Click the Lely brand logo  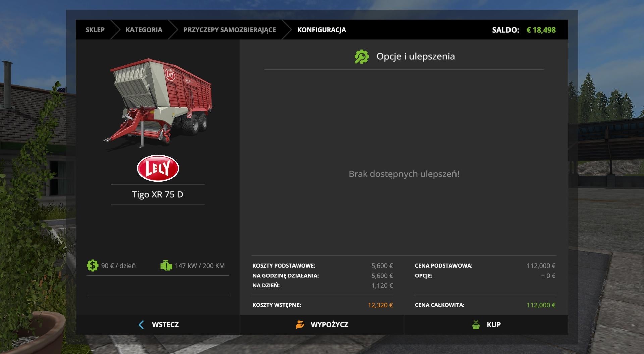158,168
